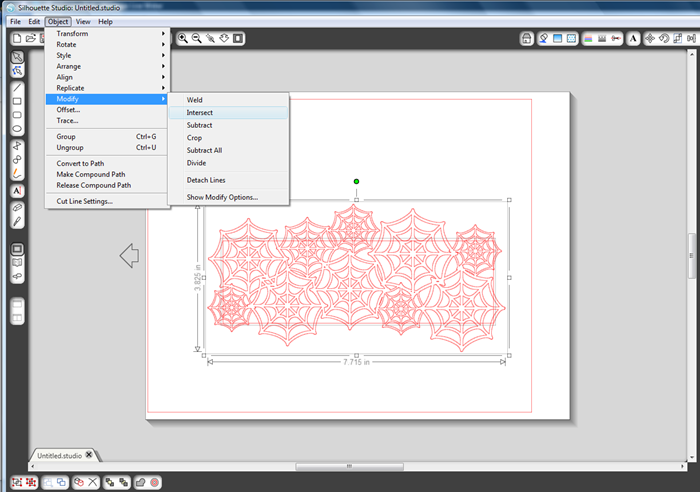Click the Bring to Front icon
This screenshot has width=700, height=492.
point(109,482)
